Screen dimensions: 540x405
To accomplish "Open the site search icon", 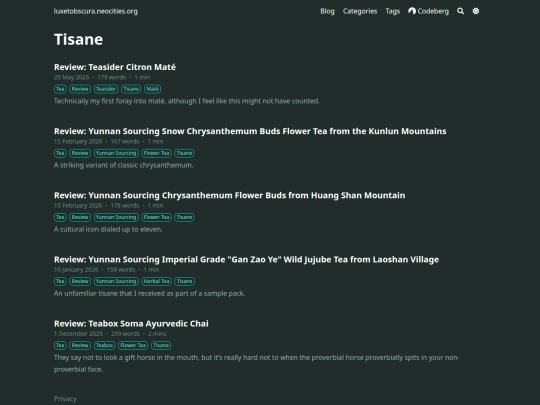I will click(460, 11).
